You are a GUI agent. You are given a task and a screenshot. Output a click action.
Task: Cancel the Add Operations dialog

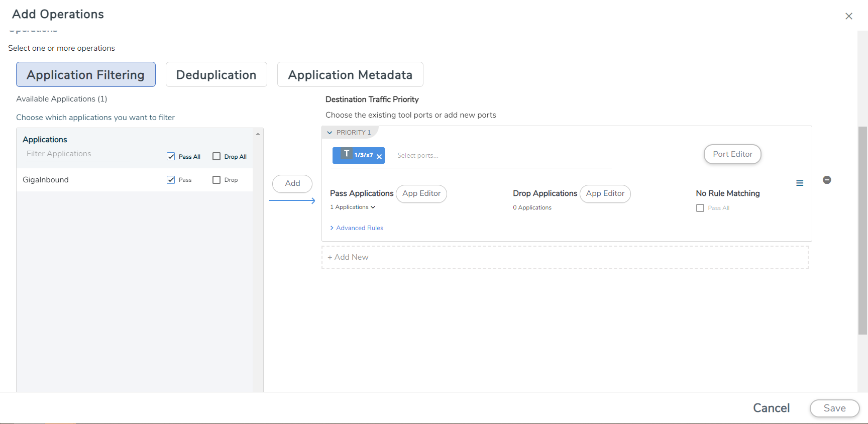pos(772,408)
